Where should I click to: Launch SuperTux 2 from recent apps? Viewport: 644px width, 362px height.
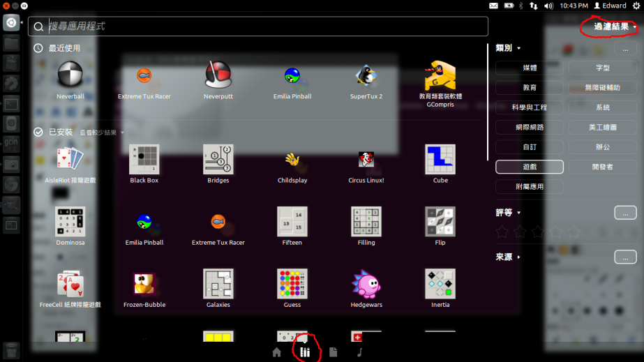[366, 75]
